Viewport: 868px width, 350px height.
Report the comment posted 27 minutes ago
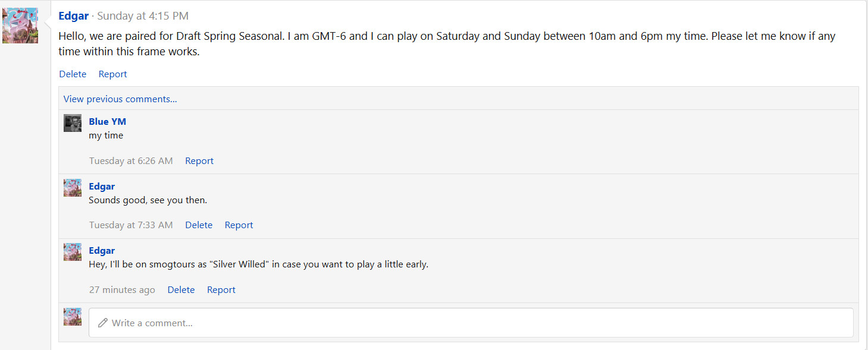pos(221,290)
